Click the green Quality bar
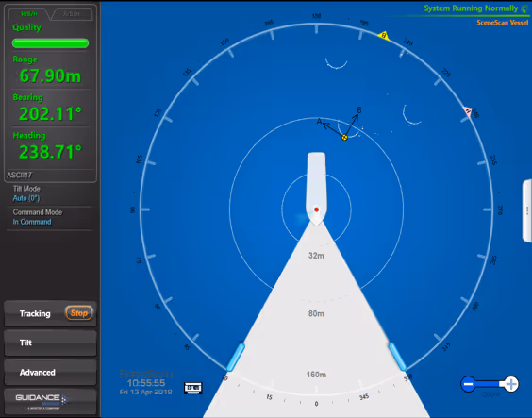This screenshot has width=532, height=418. click(50, 43)
